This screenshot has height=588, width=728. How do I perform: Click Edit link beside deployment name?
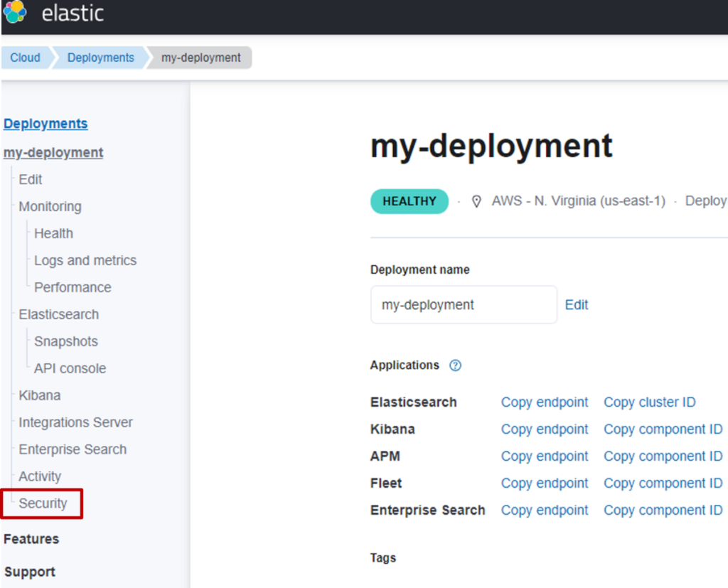tap(577, 305)
